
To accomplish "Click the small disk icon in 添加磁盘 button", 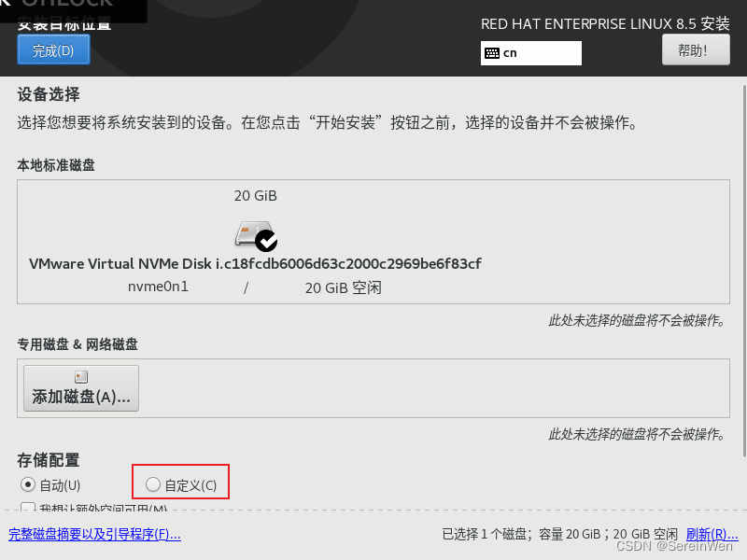I will [81, 377].
